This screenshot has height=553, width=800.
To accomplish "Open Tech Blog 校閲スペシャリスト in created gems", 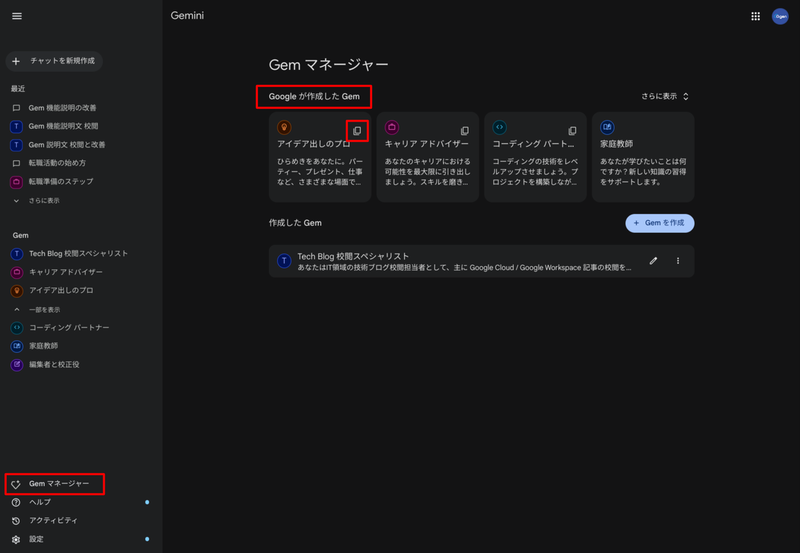I will click(481, 261).
